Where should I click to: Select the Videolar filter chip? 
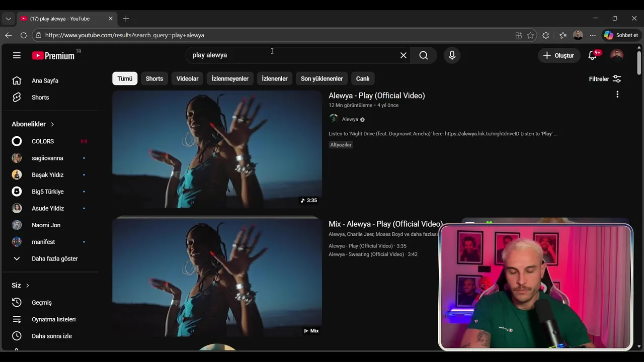pos(187,78)
